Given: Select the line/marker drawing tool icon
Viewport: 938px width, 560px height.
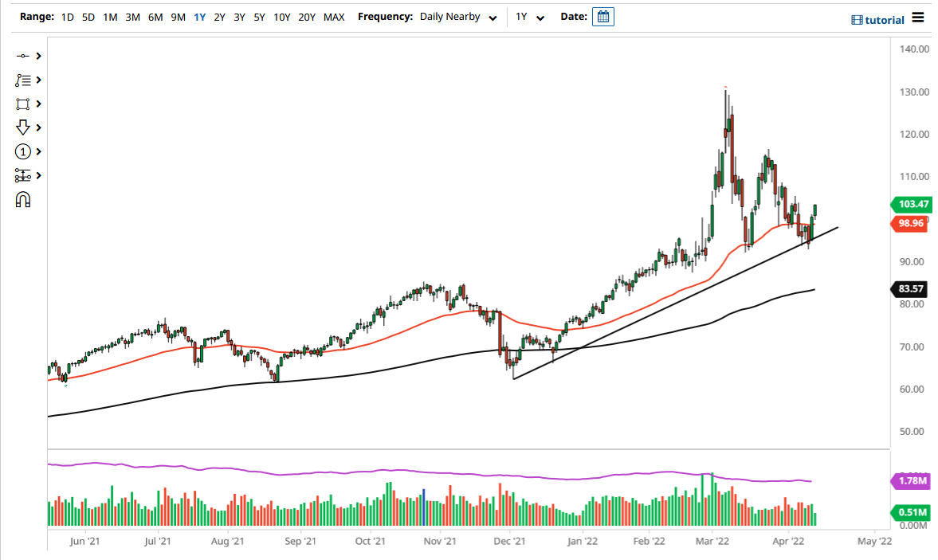Looking at the screenshot, I should point(23,56).
